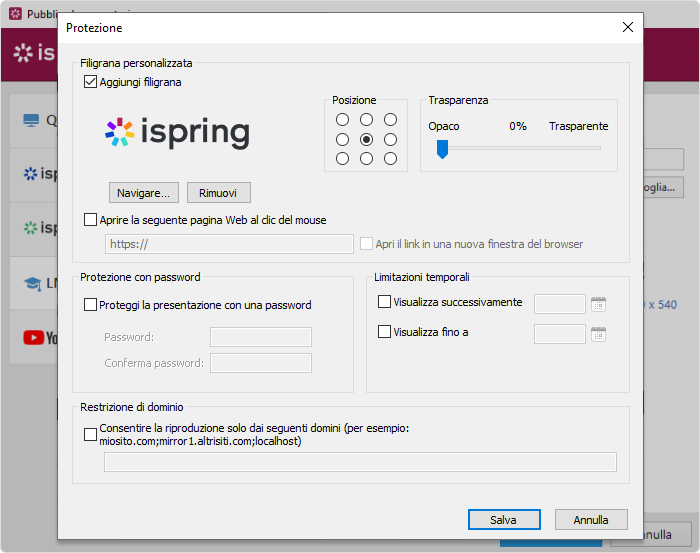Click the transparency slider handle
700x553 pixels.
[442, 149]
